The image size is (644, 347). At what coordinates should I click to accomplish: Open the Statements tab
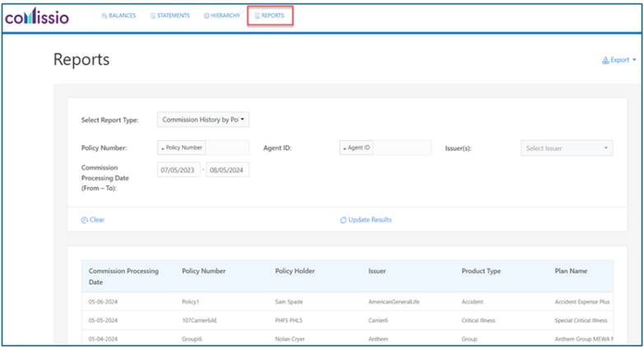click(170, 16)
